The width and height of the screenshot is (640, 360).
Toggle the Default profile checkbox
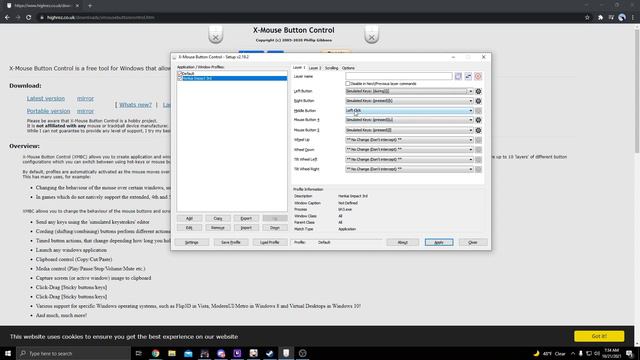point(180,73)
